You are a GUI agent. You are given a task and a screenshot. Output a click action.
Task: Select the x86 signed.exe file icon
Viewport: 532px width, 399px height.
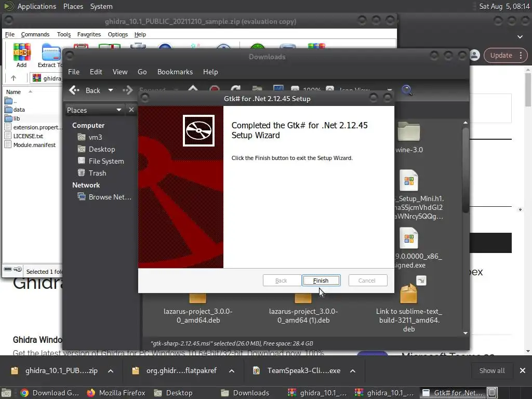coord(409,238)
